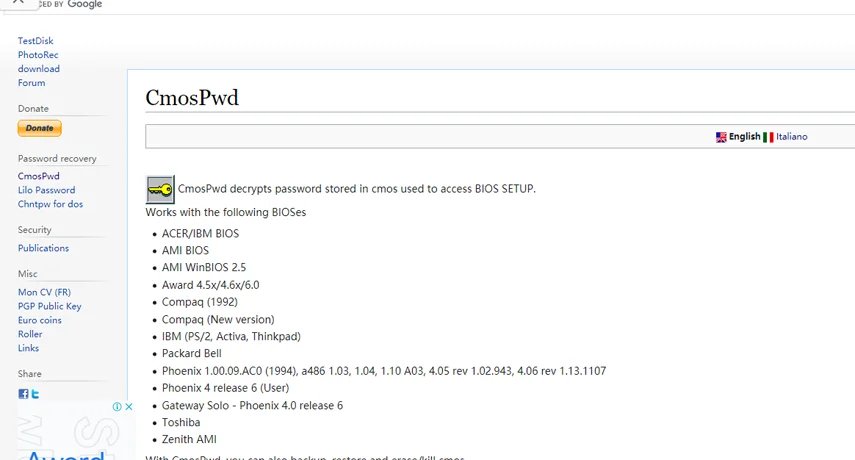
Task: Open PGP Public Key link
Action: [x=49, y=306]
